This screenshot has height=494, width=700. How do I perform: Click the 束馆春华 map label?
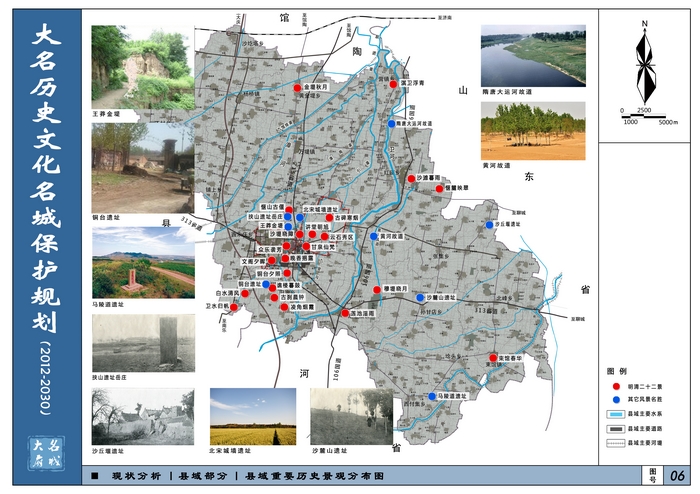coord(510,358)
